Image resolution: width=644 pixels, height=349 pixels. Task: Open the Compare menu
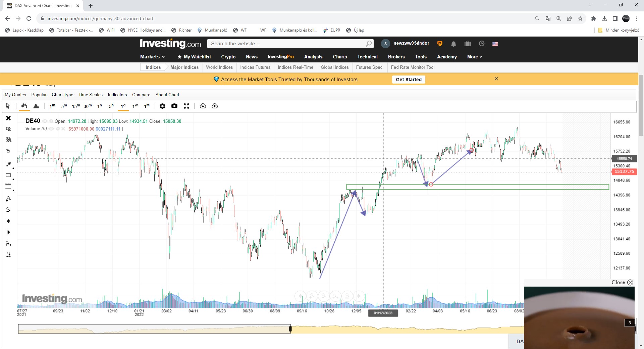[x=141, y=95]
